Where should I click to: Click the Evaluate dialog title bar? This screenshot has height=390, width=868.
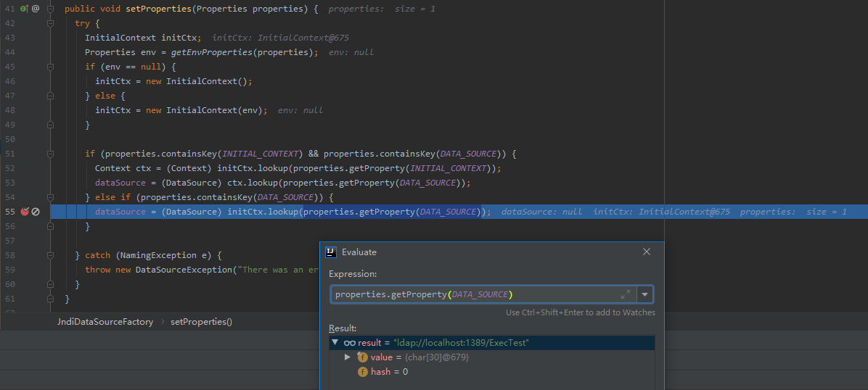tap(491, 252)
